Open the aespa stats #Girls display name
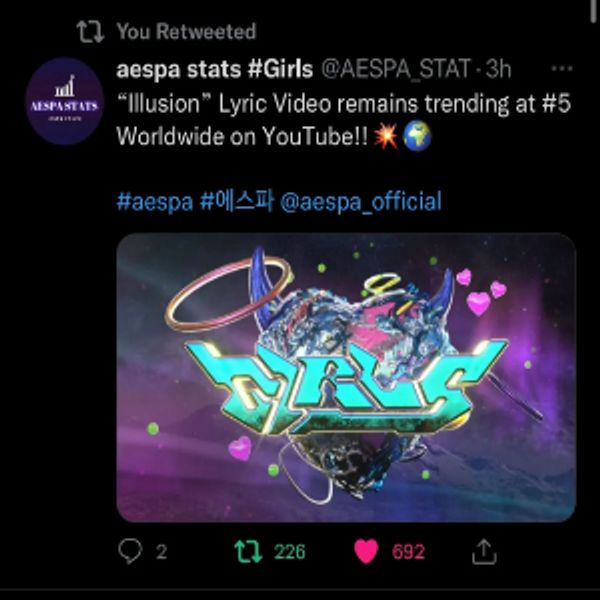 click(x=214, y=70)
